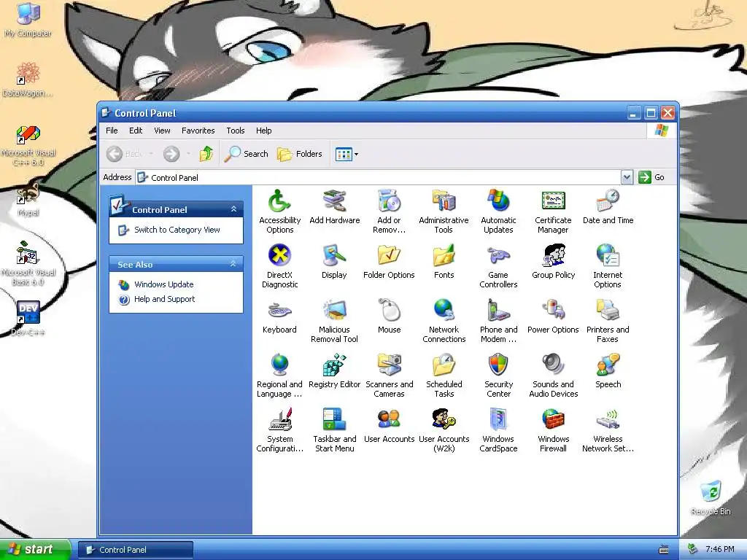The image size is (747, 560).
Task: Expand the Address bar dropdown arrow
Action: tap(627, 177)
